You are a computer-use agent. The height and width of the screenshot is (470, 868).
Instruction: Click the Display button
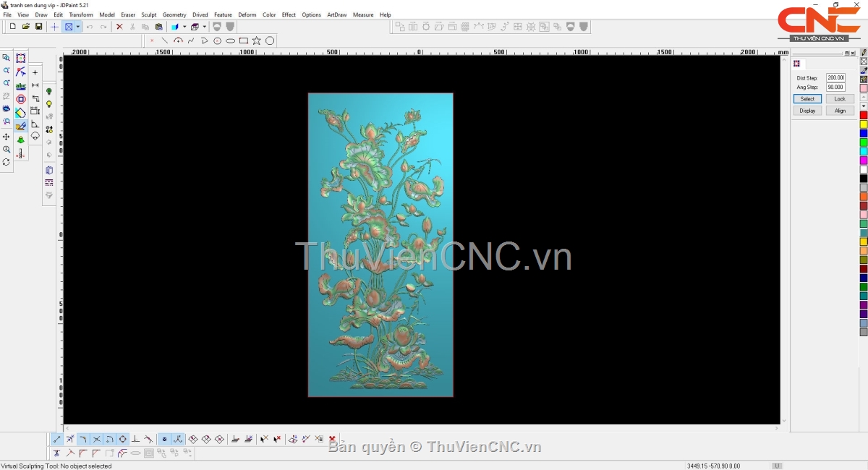(x=807, y=111)
